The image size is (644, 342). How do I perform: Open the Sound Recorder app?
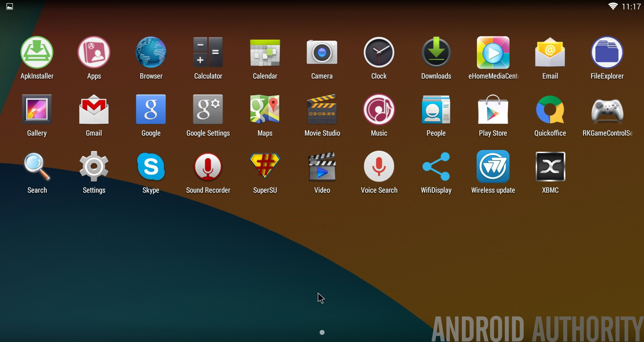208,166
